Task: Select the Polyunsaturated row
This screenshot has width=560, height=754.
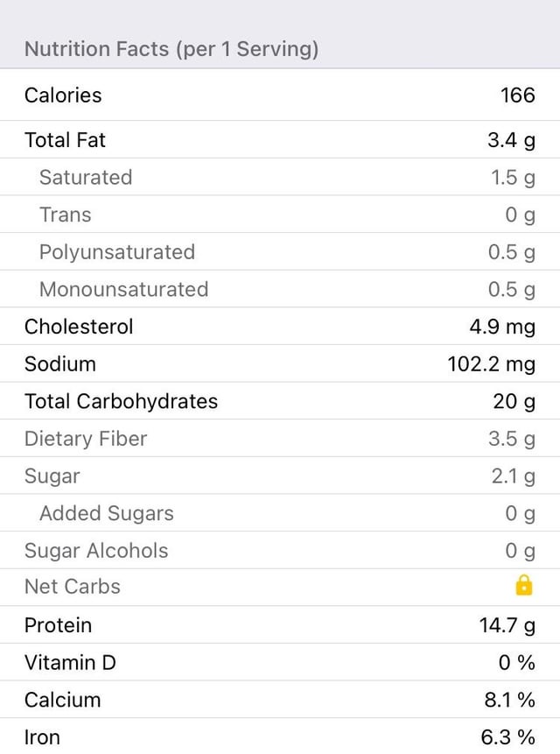Action: (x=280, y=251)
